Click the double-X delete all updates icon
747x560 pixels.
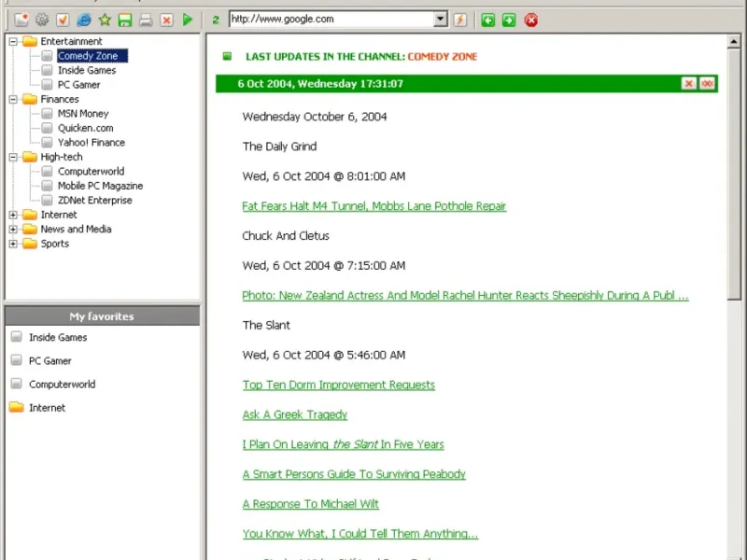coord(707,84)
